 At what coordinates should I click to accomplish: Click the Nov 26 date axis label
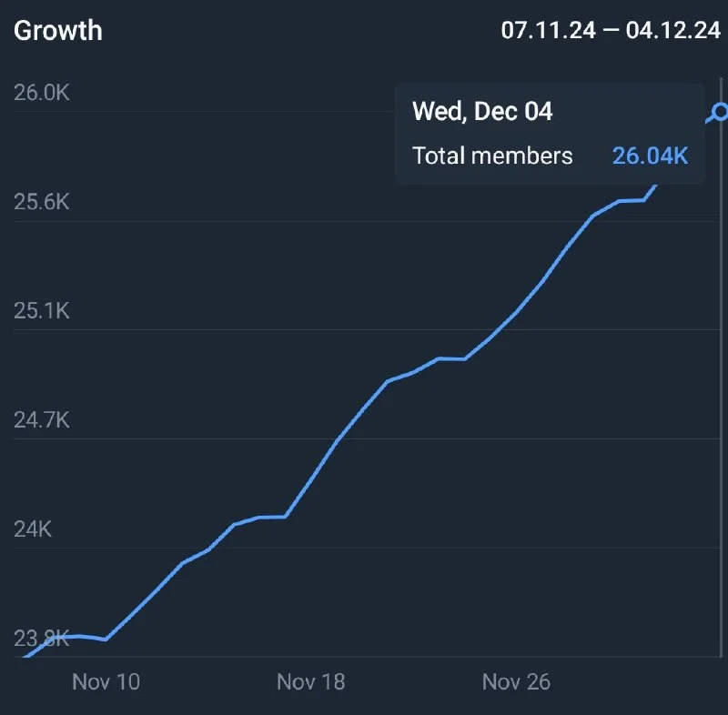coord(516,681)
